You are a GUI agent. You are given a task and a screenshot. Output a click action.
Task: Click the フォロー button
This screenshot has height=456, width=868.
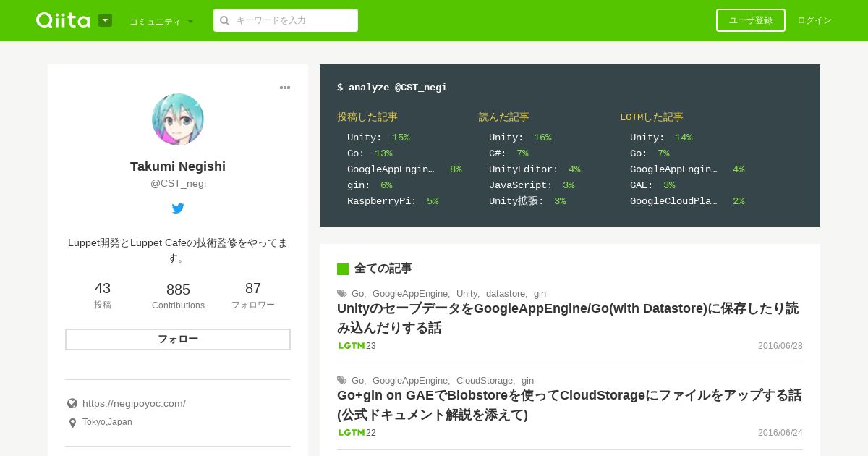tap(178, 339)
